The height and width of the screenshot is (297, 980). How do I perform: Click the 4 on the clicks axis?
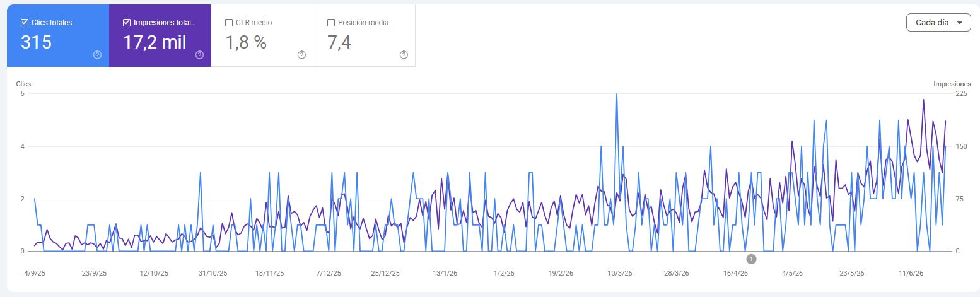click(22, 146)
